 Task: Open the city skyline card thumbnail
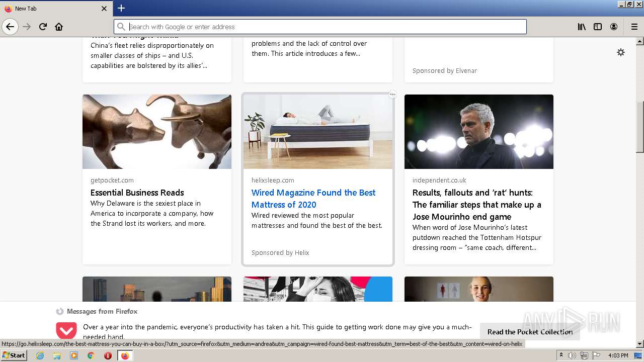157,289
